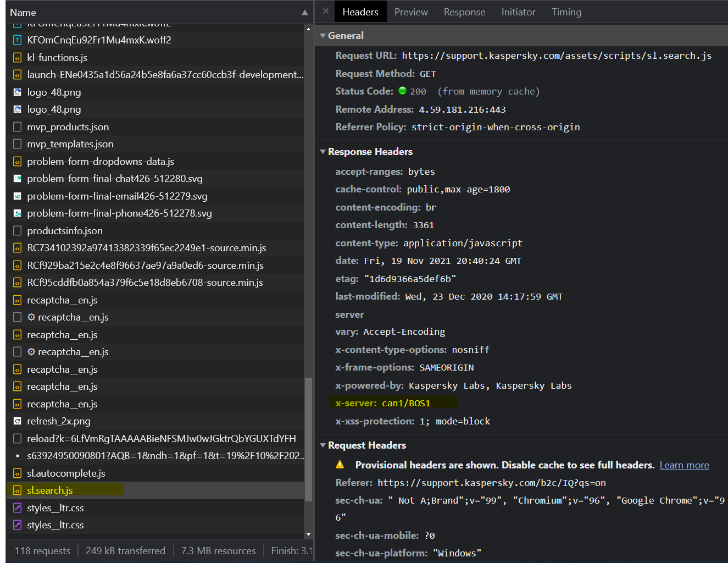Click the request list scrollbar down arrow
Image resolution: width=728 pixels, height=563 pixels.
click(308, 534)
